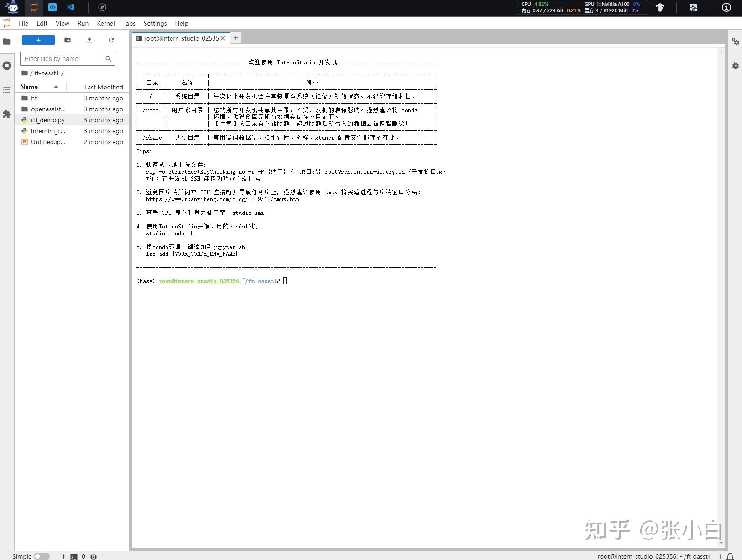Open the File Browser sidebar tab

click(7, 41)
